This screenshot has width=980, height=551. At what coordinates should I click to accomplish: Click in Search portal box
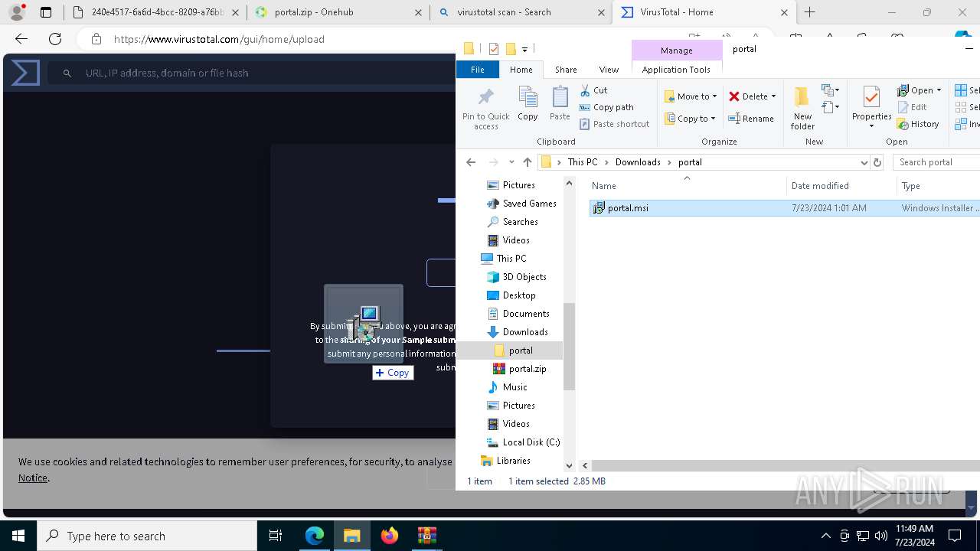coord(938,162)
